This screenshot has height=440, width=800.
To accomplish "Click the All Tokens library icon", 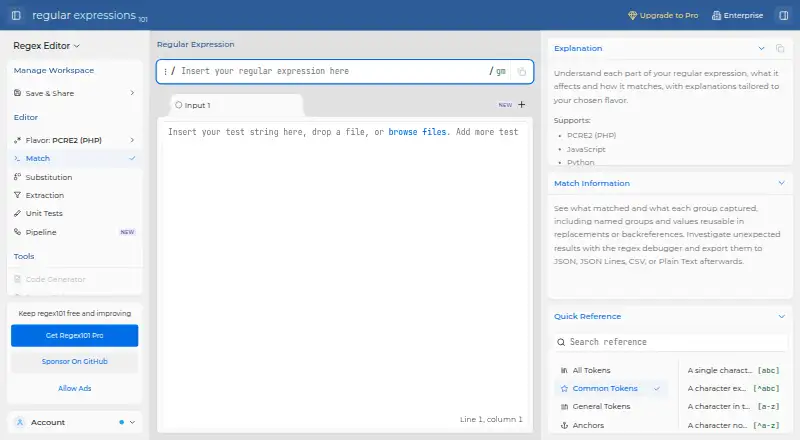I will pyautogui.click(x=564, y=370).
